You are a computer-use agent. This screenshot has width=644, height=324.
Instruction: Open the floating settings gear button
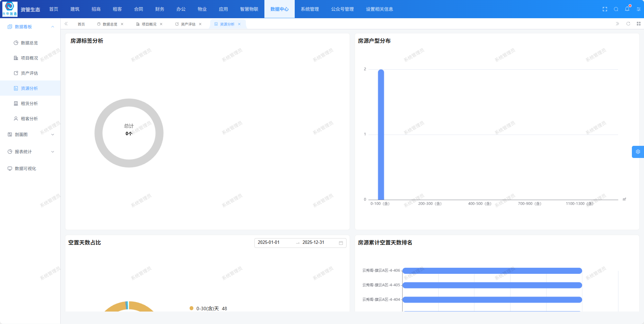point(638,152)
